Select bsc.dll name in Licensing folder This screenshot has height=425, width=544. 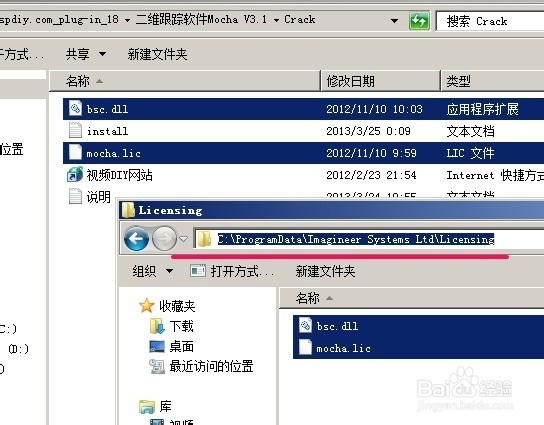[x=337, y=326]
